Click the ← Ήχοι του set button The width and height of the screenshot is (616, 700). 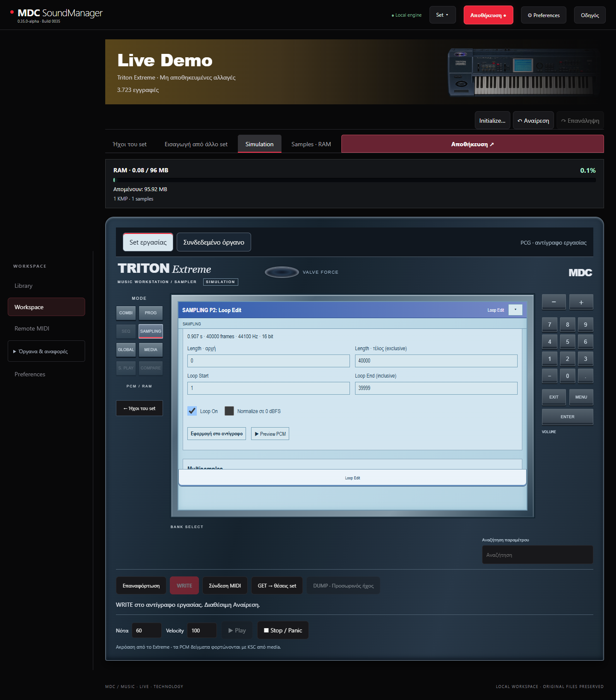tap(139, 408)
